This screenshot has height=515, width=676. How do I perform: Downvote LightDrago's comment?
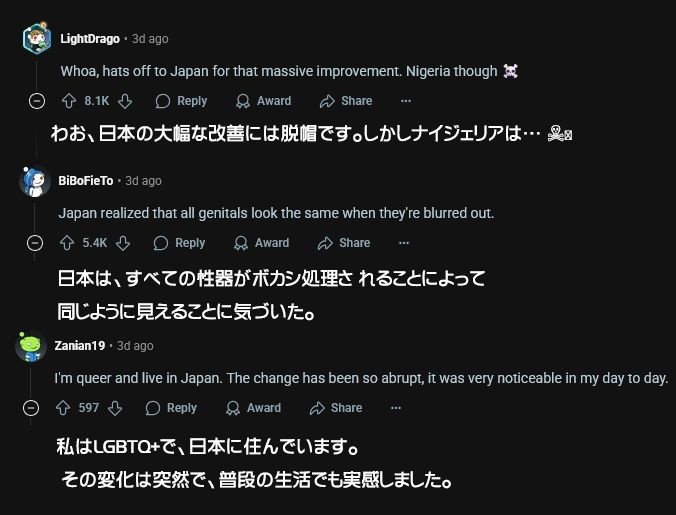pyautogui.click(x=127, y=101)
